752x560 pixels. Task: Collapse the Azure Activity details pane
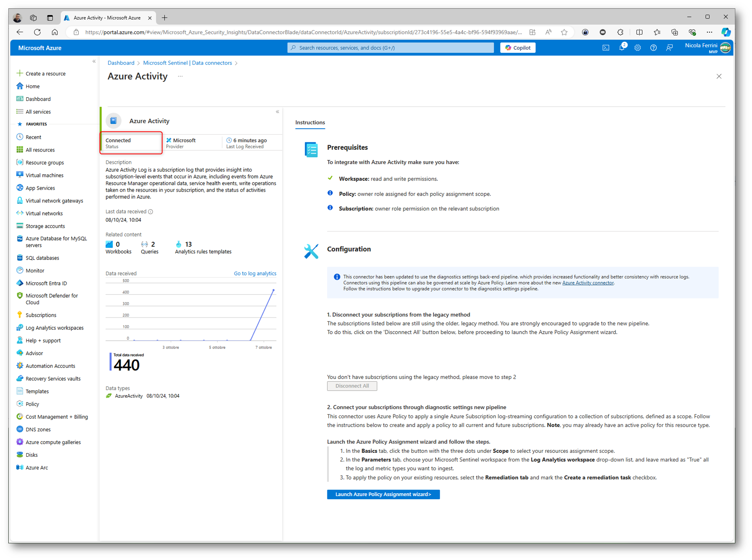point(277,112)
